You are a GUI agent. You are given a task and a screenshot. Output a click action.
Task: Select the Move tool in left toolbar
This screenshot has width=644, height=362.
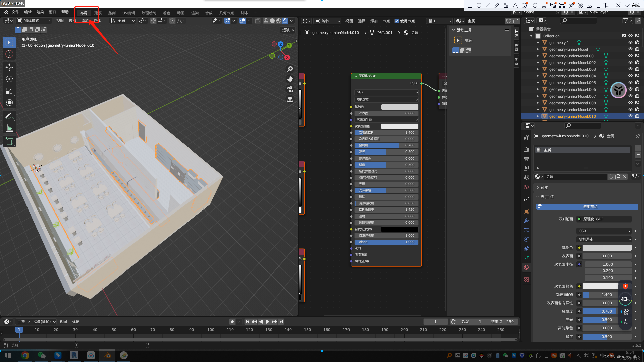(9, 67)
